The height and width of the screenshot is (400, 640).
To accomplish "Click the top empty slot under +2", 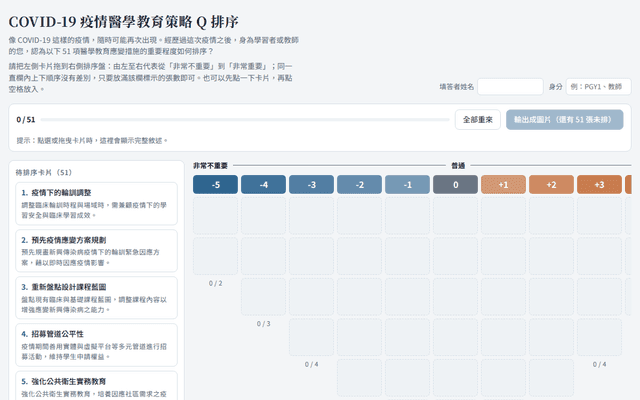I will pyautogui.click(x=551, y=216).
